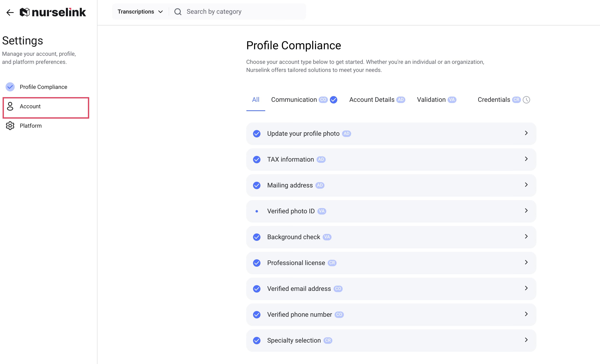Viewport: 600px width, 364px height.
Task: Switch to the Validation tab
Action: tap(431, 100)
